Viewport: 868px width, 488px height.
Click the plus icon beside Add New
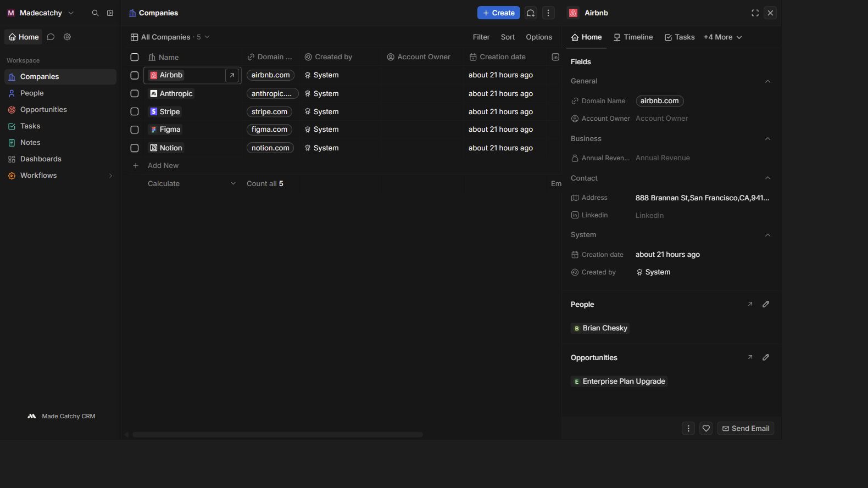[135, 166]
